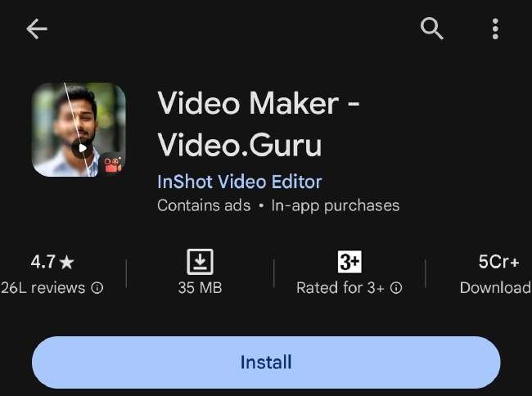Tap the 5Cr+ downloads count
The image size is (532, 396).
click(x=498, y=262)
